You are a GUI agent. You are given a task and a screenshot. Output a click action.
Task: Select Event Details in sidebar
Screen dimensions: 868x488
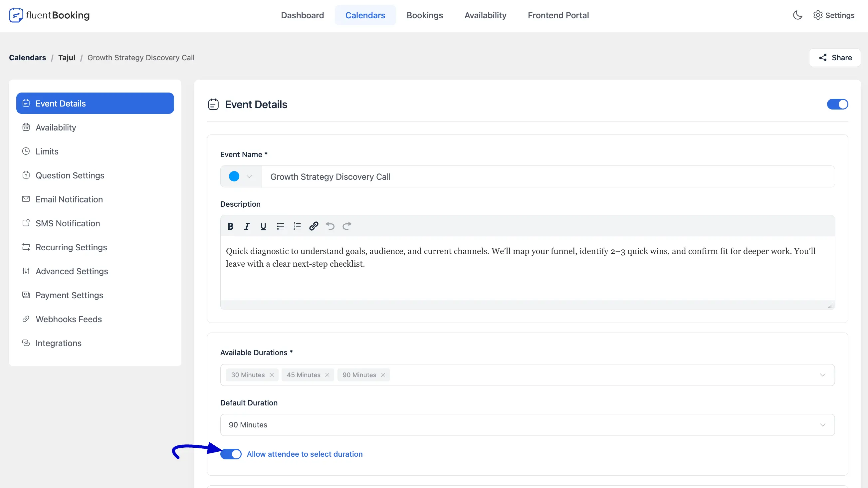pos(95,103)
